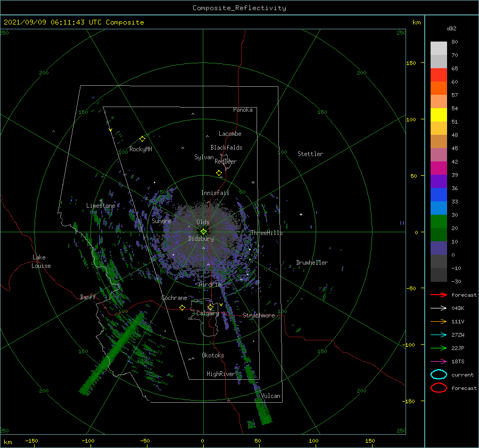Click the Stettler label
Viewport: 479px width, 448px height.
pos(310,154)
